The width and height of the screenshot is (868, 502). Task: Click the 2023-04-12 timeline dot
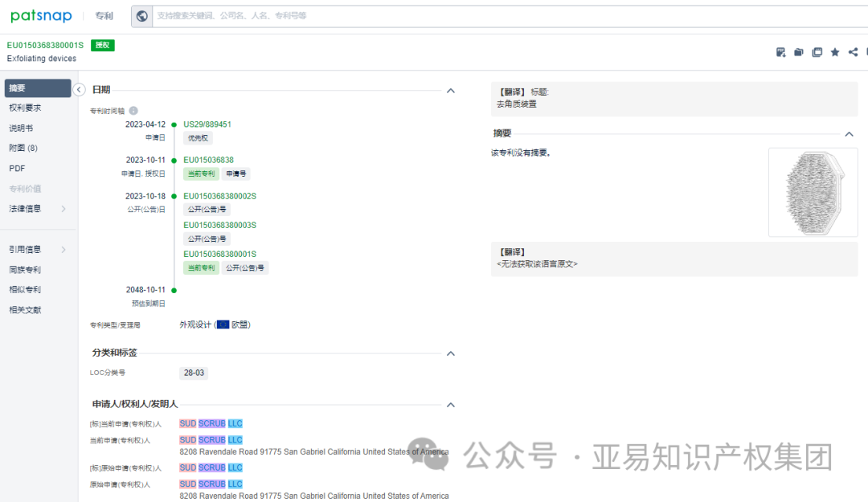click(174, 125)
